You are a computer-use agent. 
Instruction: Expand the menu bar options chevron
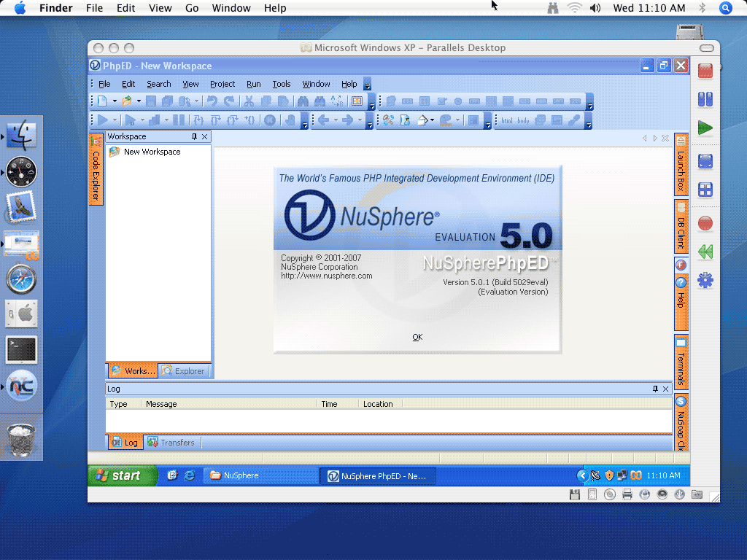pyautogui.click(x=368, y=85)
